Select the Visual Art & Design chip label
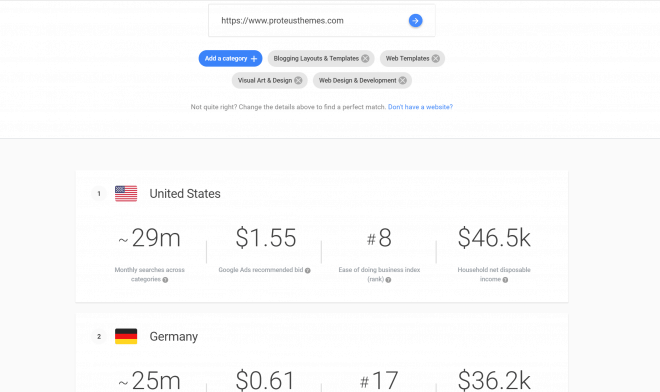 (x=265, y=80)
